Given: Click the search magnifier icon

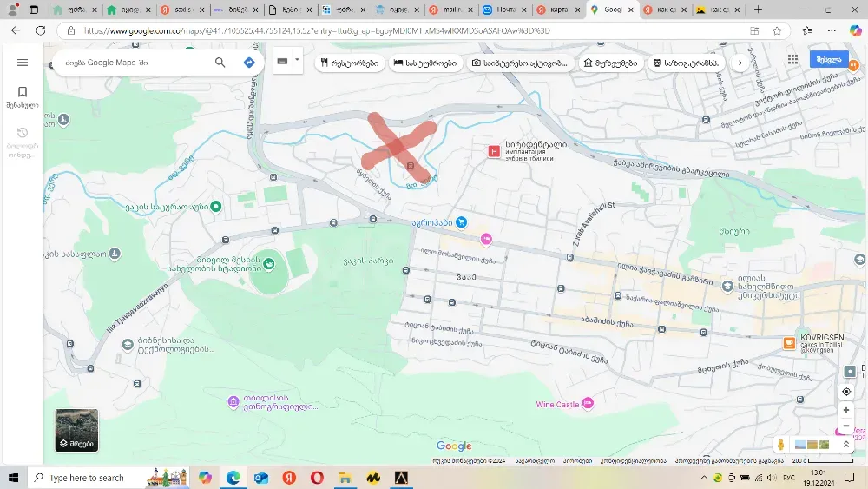Looking at the screenshot, I should [220, 63].
